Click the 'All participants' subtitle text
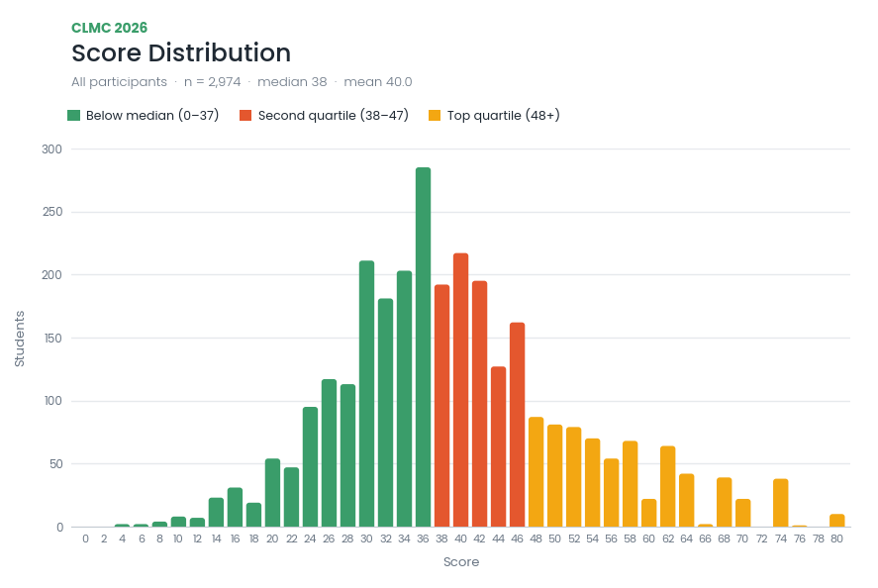The width and height of the screenshot is (878, 588). 119,82
